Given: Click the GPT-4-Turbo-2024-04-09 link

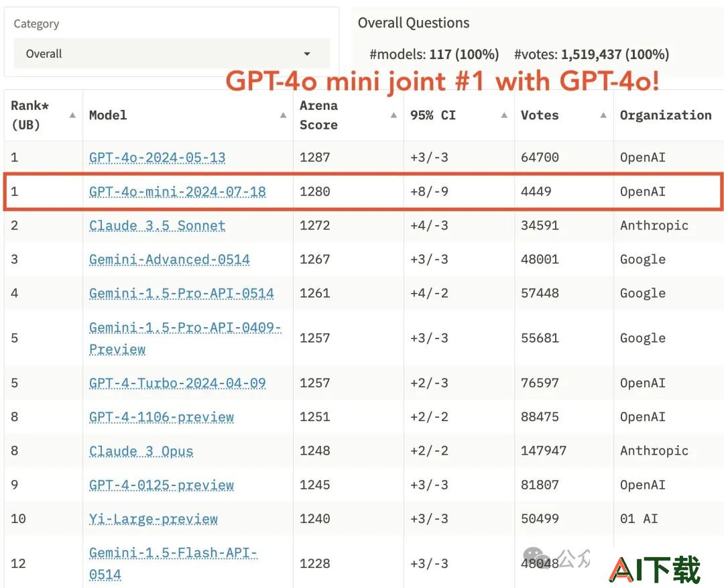Looking at the screenshot, I should coord(177,383).
